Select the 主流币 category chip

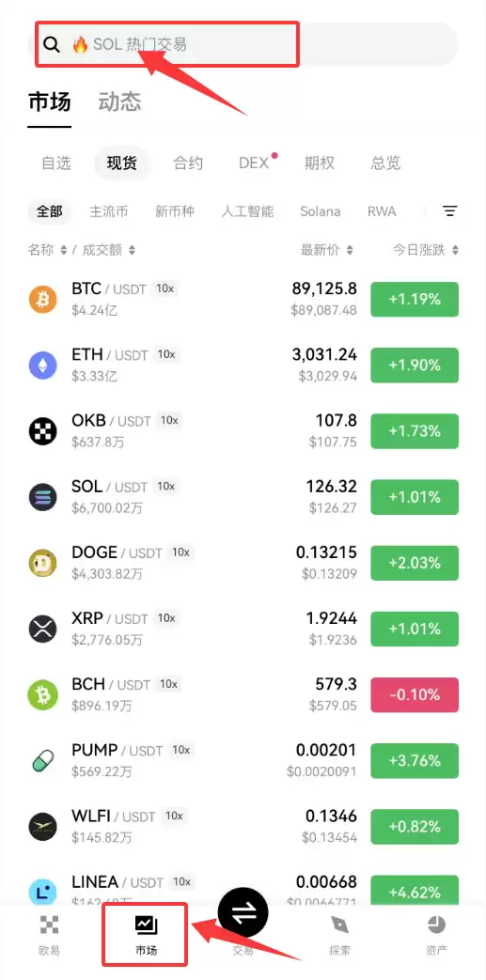109,211
